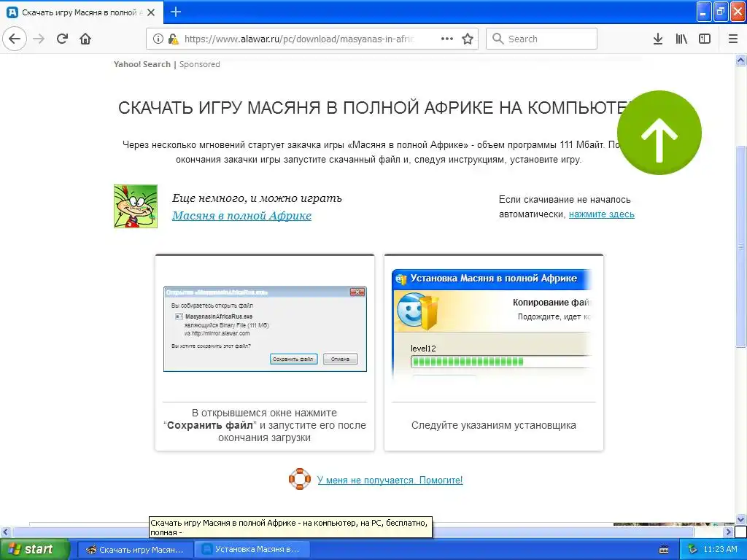Focus the Search box in toolbar
The width and height of the screenshot is (747, 560).
pyautogui.click(x=542, y=39)
